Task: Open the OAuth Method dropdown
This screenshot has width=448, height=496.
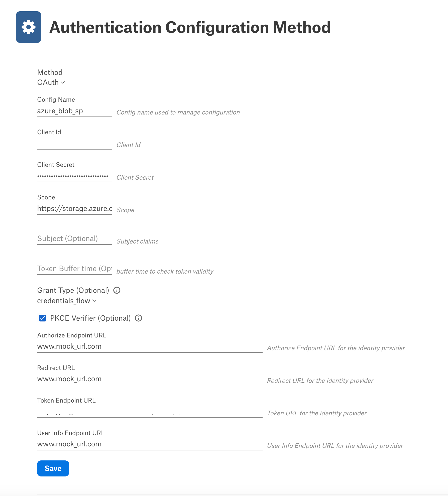Action: (x=51, y=82)
